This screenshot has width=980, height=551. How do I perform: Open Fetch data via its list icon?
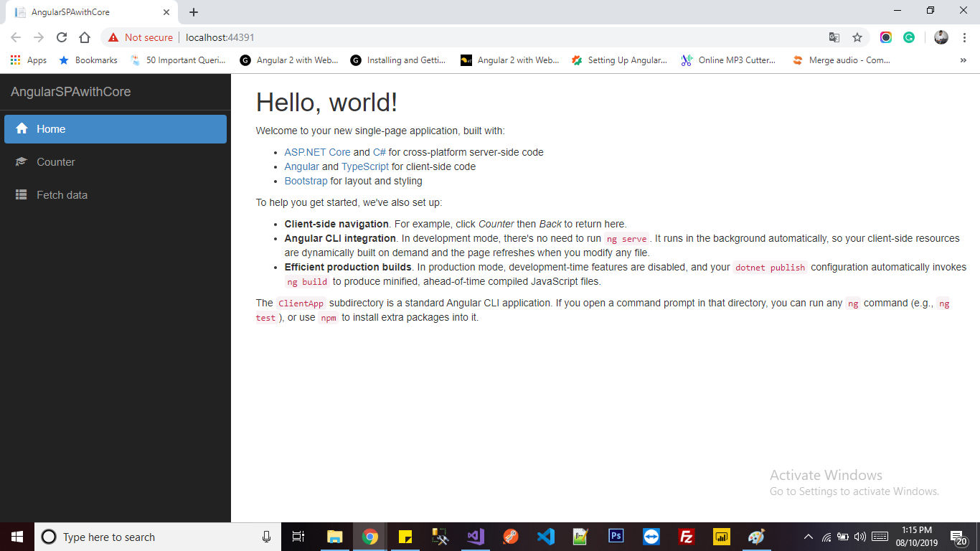[x=22, y=194]
